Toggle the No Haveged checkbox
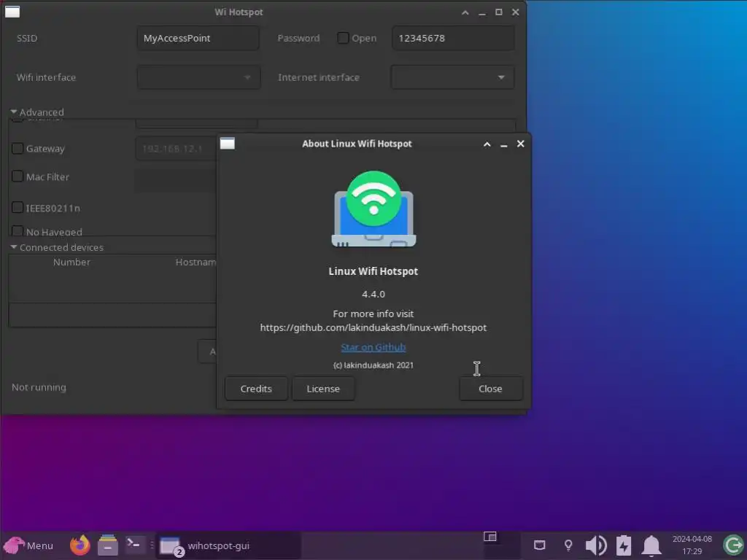 pos(18,231)
